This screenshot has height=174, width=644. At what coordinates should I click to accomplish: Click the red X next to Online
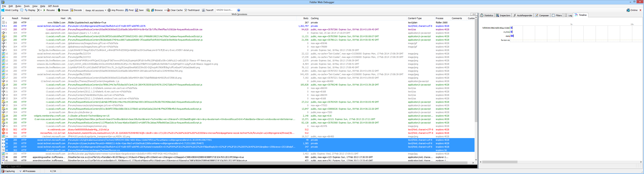pyautogui.click(x=641, y=10)
